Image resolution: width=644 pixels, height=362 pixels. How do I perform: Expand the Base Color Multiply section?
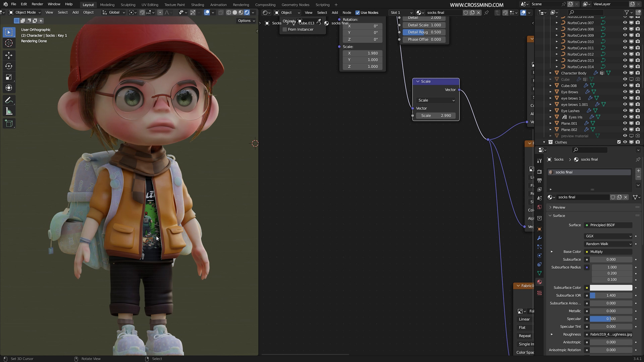tap(552, 251)
